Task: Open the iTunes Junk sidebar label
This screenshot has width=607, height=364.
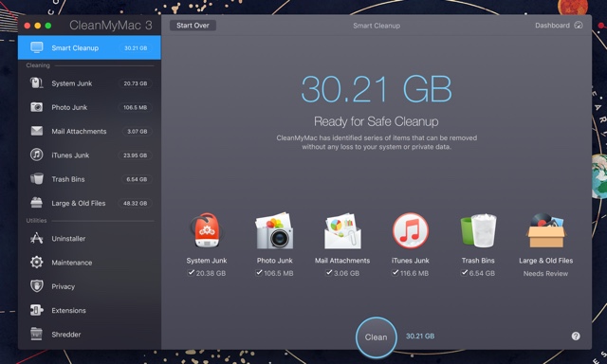Action: [x=70, y=155]
